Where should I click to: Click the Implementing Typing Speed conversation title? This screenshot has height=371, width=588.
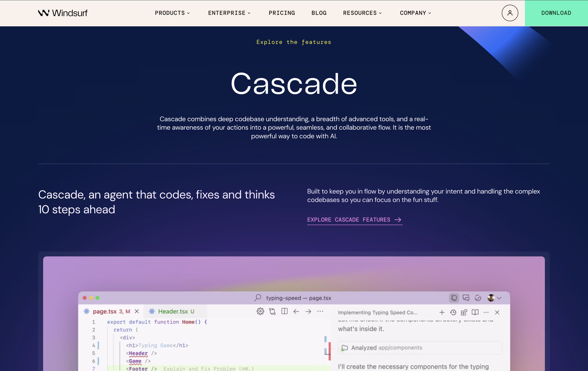pos(378,312)
